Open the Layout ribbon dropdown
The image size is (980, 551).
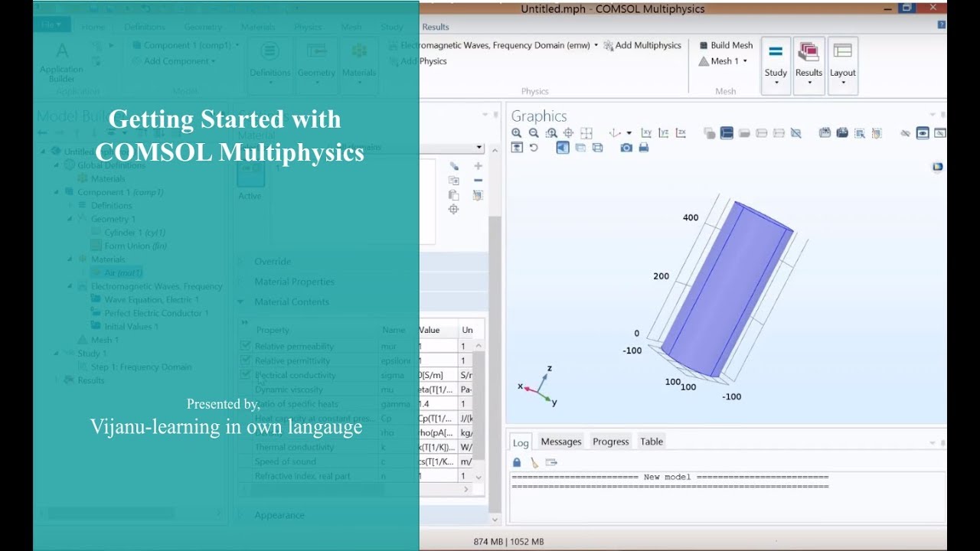click(x=843, y=67)
